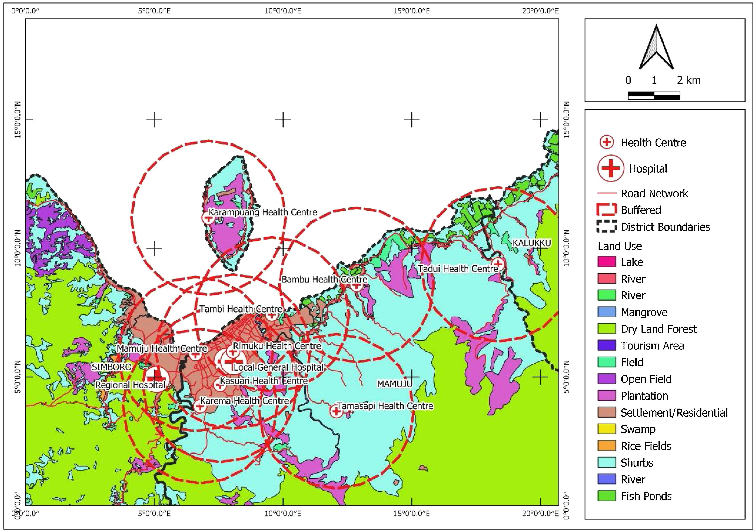
Task: Click the Local General Hospital label
Action: pos(278,367)
